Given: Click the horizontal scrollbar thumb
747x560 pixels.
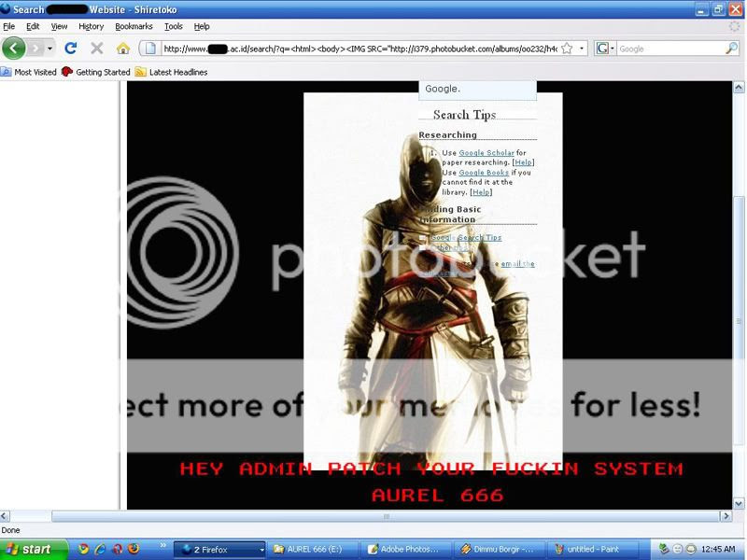Looking at the screenshot, I should pyautogui.click(x=386, y=516).
